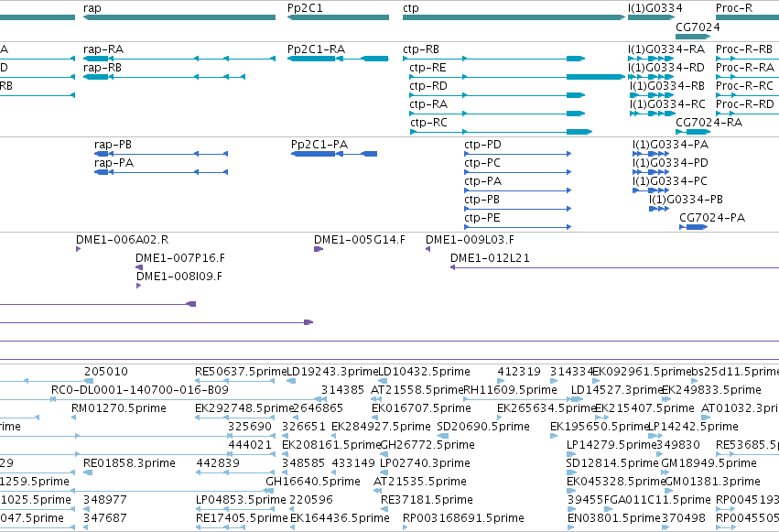Click the rap-RA transcript label
Image resolution: width=779 pixels, height=532 pixels.
pos(103,49)
